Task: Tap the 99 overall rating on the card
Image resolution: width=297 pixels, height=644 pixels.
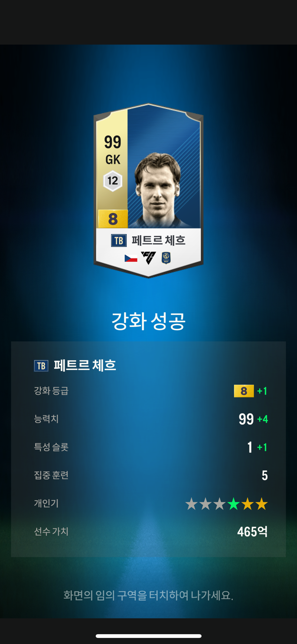Action: coord(112,142)
